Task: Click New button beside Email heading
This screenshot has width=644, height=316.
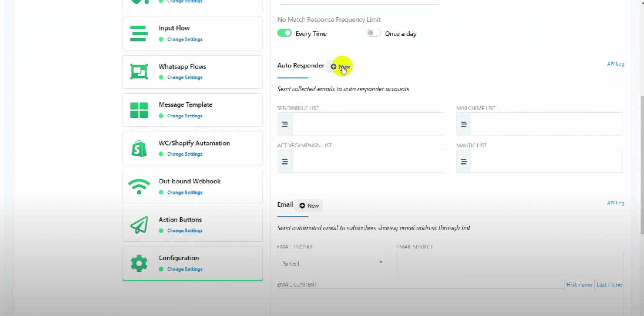Action: tap(309, 205)
